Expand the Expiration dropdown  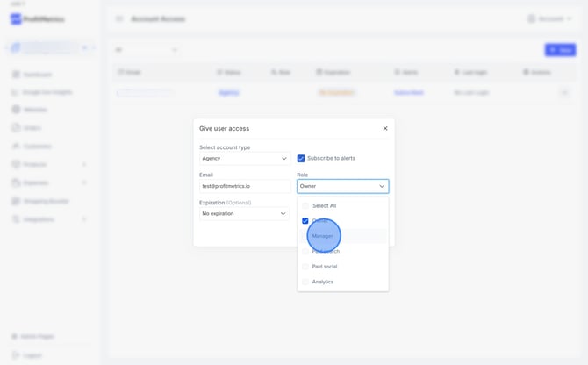coord(245,213)
